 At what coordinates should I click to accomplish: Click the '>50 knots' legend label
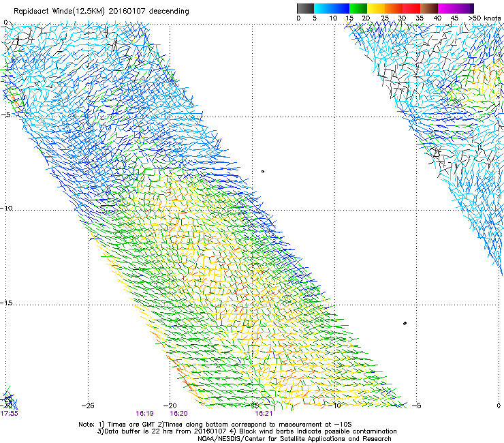[484, 18]
